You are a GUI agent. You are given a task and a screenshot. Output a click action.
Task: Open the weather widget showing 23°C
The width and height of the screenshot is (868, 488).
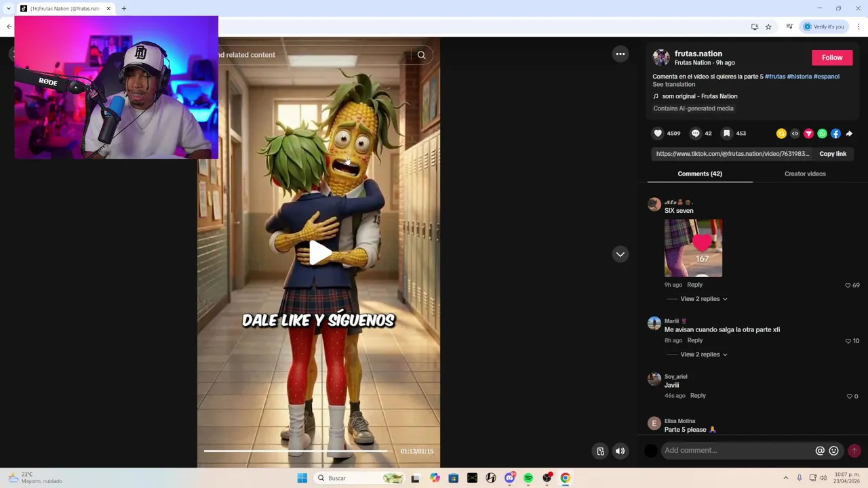pos(35,478)
